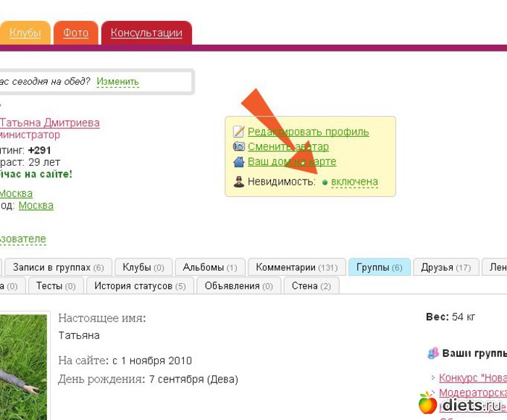Open the Фото top navigation tab
This screenshot has height=420, width=507.
[75, 33]
